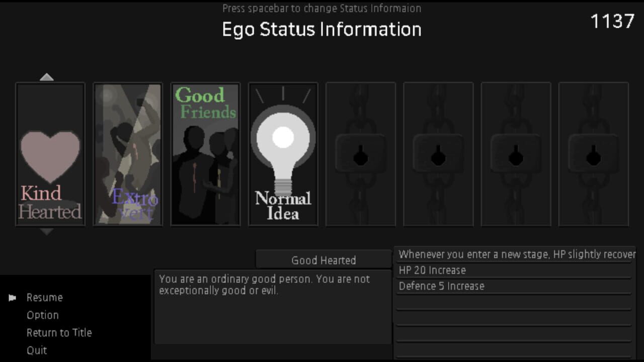Select Return to Title

59,333
